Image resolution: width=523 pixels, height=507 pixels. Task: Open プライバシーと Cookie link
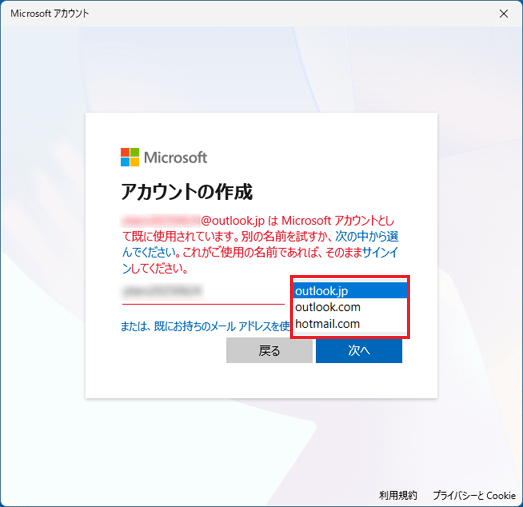click(474, 495)
